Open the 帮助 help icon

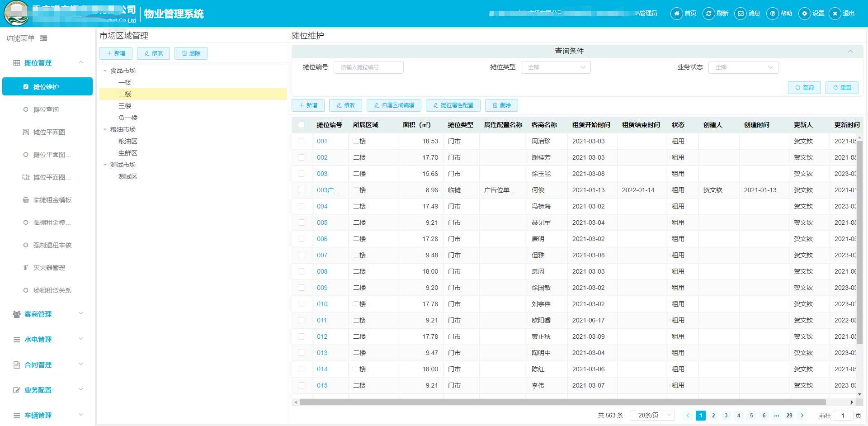pos(773,14)
